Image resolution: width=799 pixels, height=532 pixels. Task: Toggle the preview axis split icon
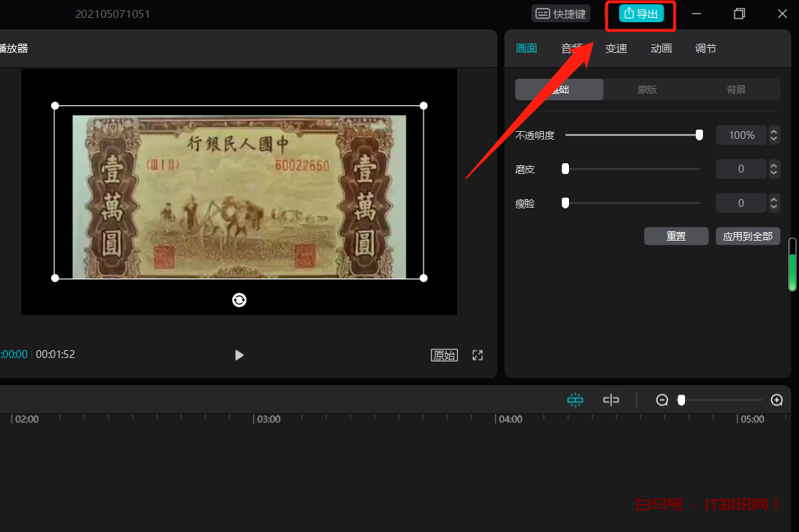pyautogui.click(x=611, y=400)
